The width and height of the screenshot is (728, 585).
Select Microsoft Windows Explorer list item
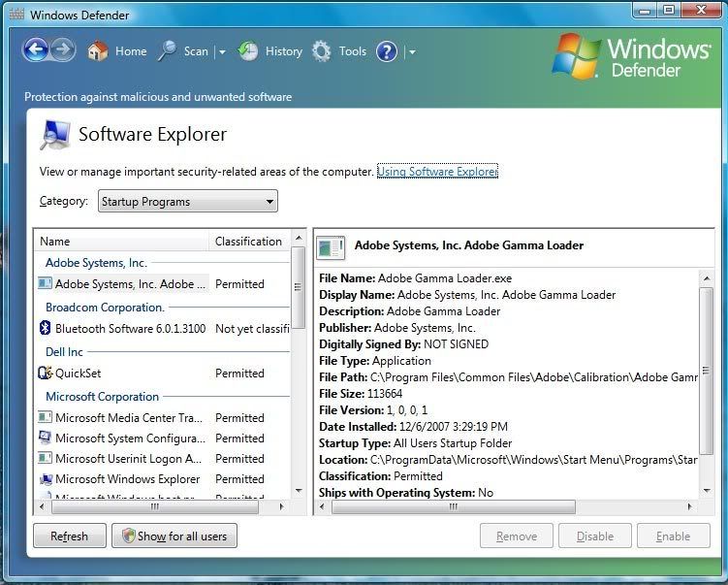tap(127, 479)
